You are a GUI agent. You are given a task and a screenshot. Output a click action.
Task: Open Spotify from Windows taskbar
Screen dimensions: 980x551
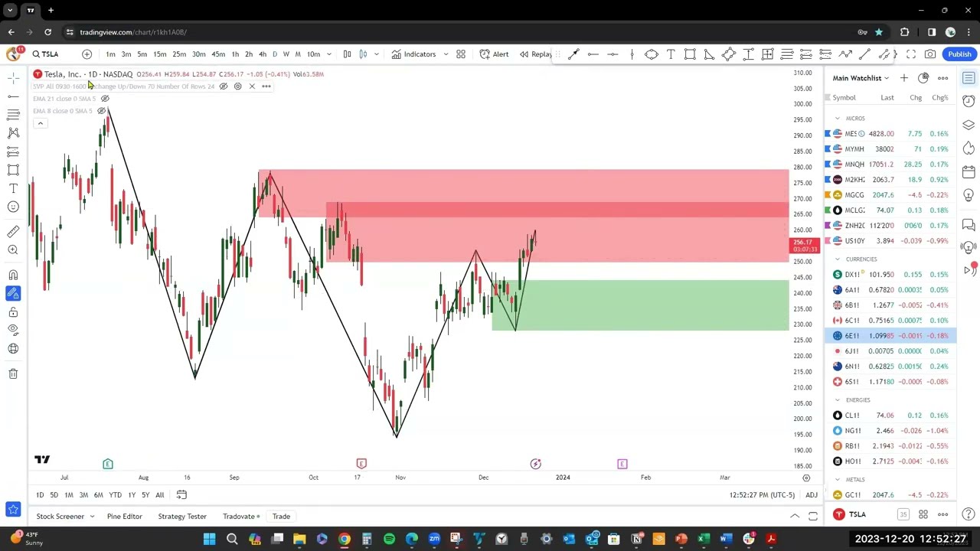click(x=389, y=540)
